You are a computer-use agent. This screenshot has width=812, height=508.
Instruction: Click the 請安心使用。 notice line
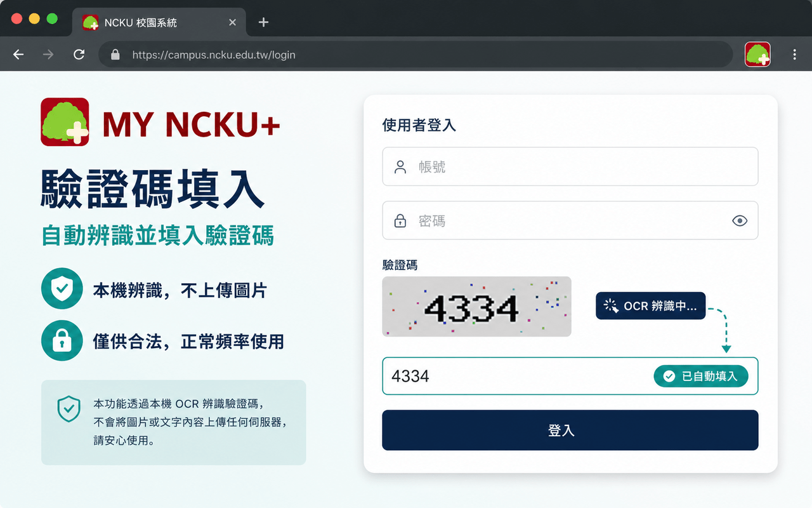click(x=124, y=439)
